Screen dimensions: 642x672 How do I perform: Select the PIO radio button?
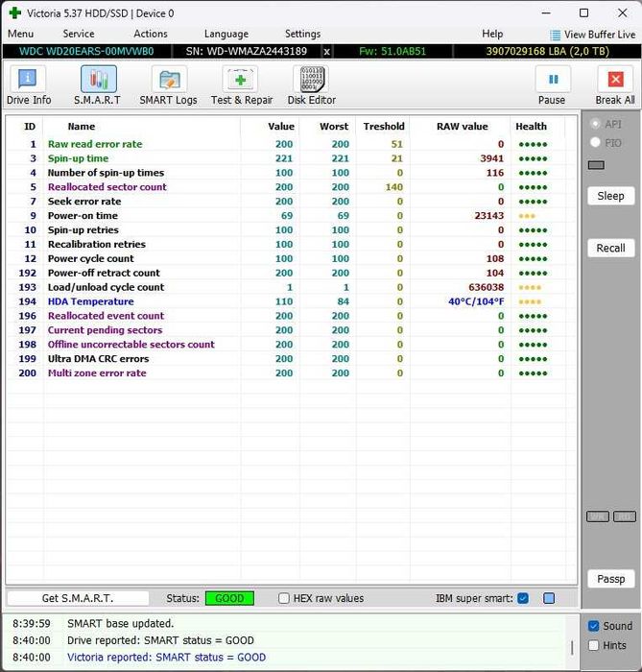tap(595, 142)
